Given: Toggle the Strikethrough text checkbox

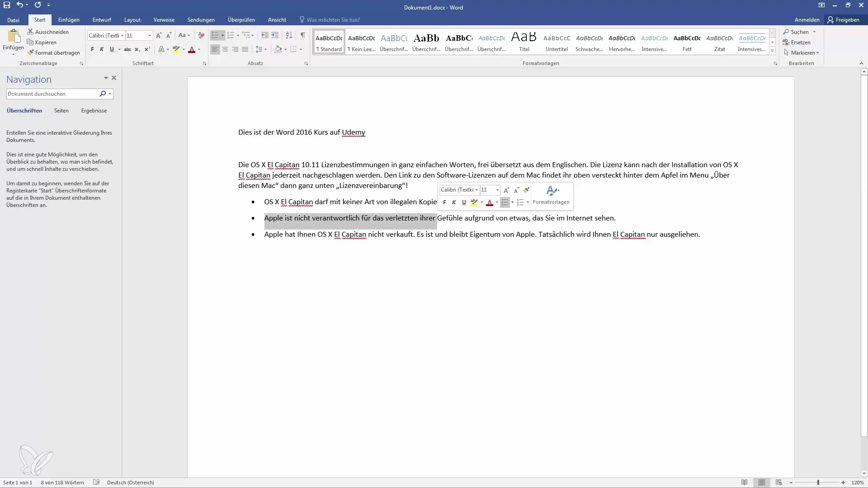Looking at the screenshot, I should [127, 49].
